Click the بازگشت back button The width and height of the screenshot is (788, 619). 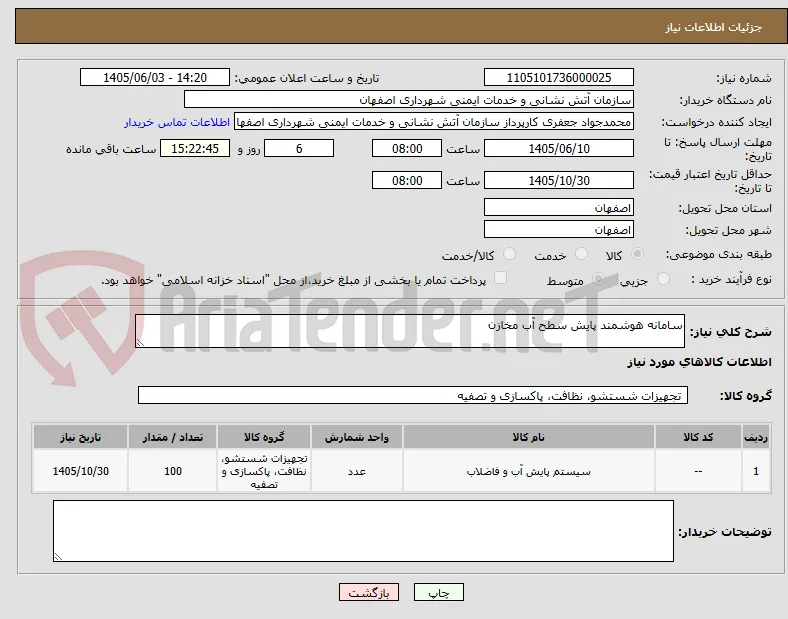pyautogui.click(x=369, y=592)
